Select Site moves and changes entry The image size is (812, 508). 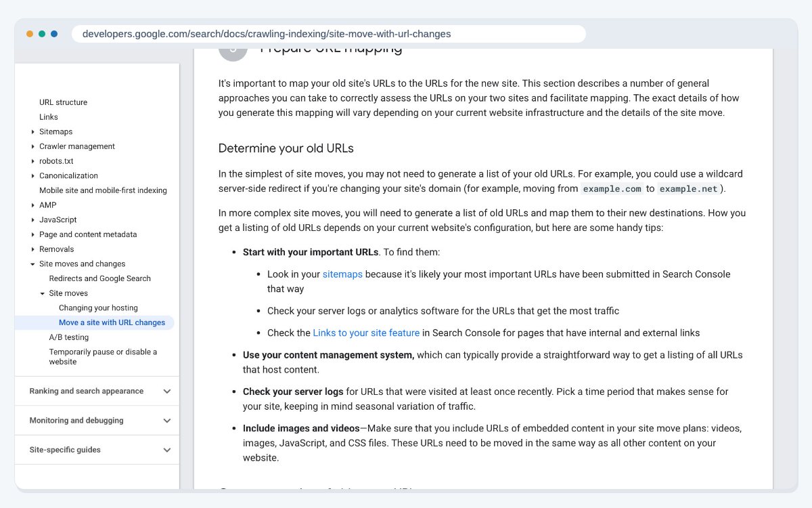point(82,264)
